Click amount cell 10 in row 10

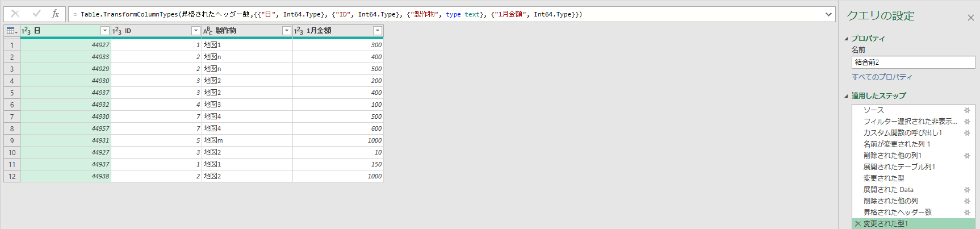[338, 152]
